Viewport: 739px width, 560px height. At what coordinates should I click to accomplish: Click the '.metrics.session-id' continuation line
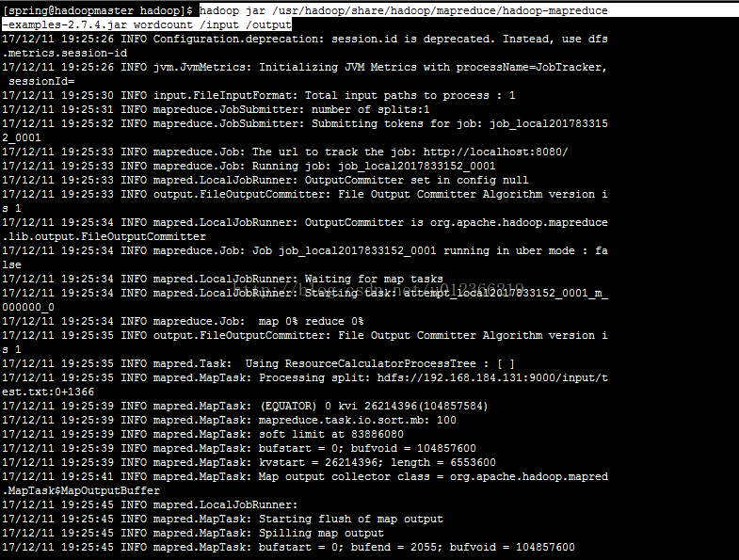65,53
